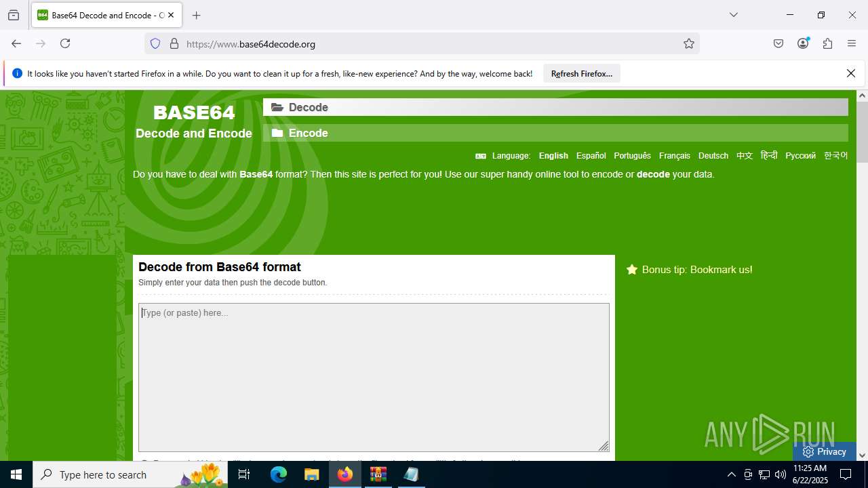Viewport: 868px width, 488px height.
Task: Open the notepad-like taskbar app
Action: pyautogui.click(x=411, y=474)
